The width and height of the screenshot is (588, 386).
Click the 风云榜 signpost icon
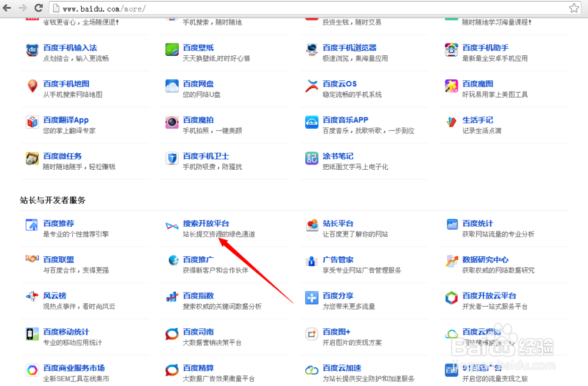[32, 297]
